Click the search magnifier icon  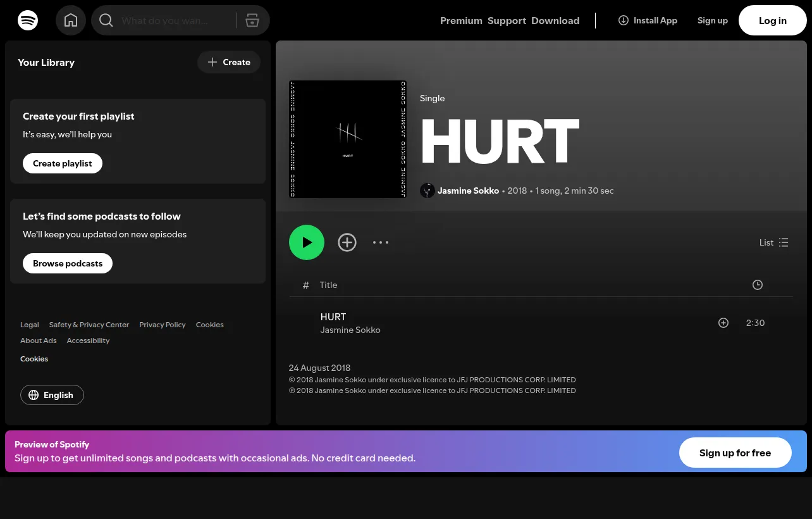tap(106, 20)
